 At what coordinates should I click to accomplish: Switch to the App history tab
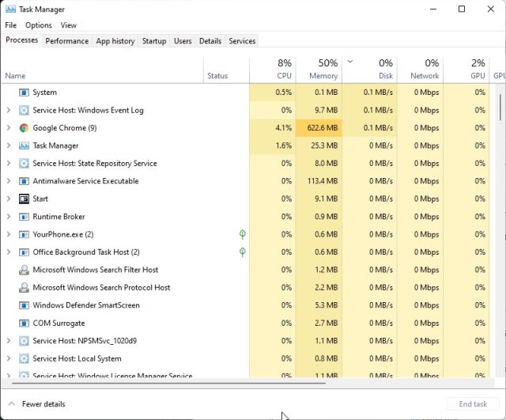click(115, 41)
